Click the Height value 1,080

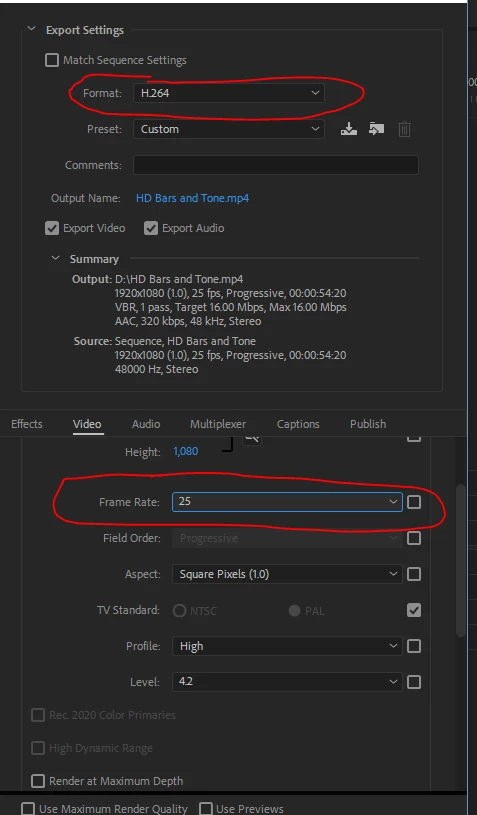pos(186,451)
